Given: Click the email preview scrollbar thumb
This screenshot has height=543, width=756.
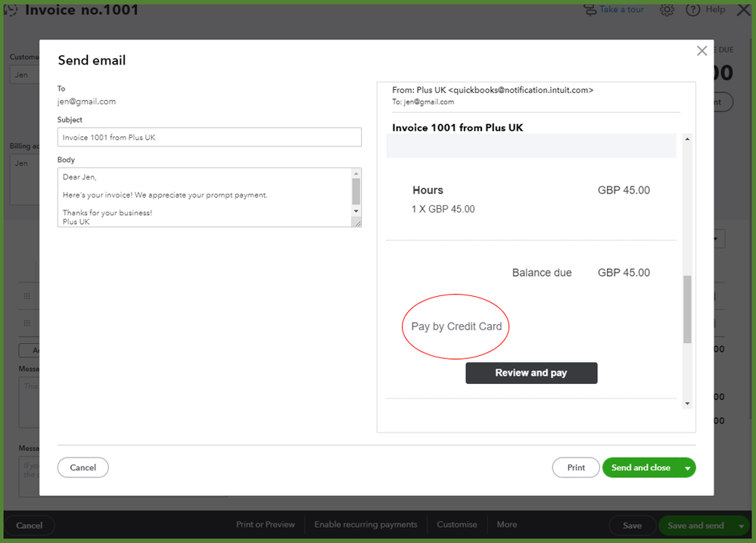Looking at the screenshot, I should click(687, 310).
